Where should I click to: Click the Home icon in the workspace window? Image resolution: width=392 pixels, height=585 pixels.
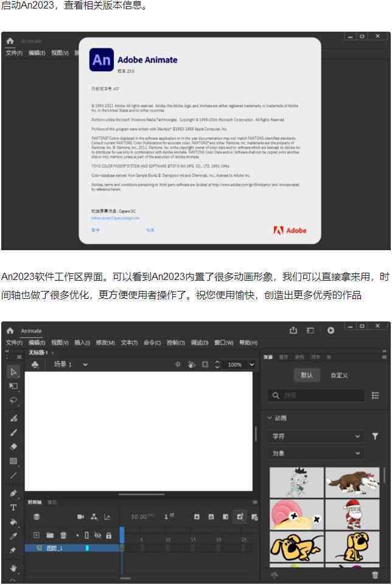[10, 331]
